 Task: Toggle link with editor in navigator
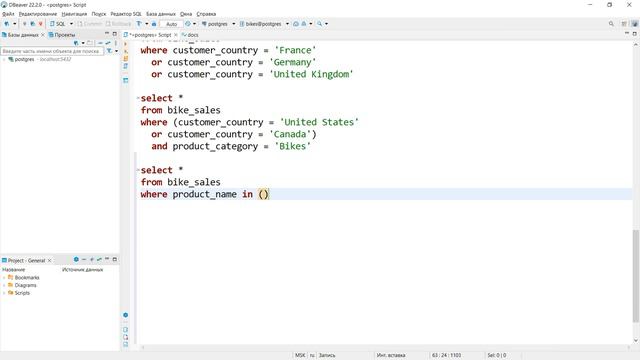[x=108, y=43]
